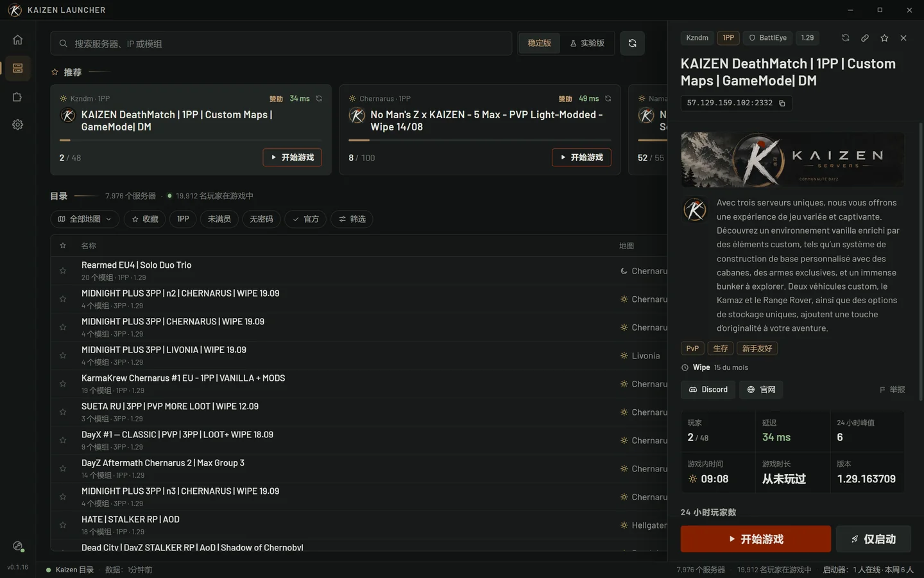Switch to 稳定版 branch tab
The height and width of the screenshot is (578, 924).
pyautogui.click(x=539, y=43)
